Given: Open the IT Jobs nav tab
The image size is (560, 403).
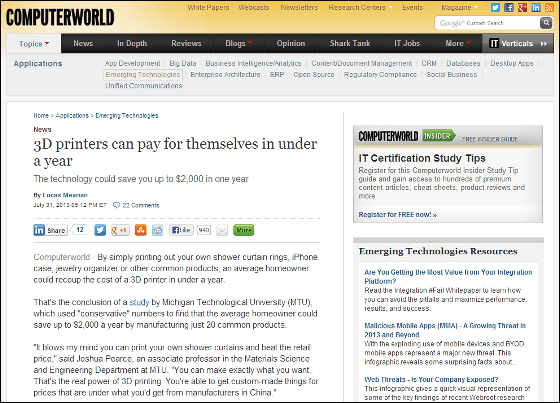Looking at the screenshot, I should pyautogui.click(x=407, y=43).
